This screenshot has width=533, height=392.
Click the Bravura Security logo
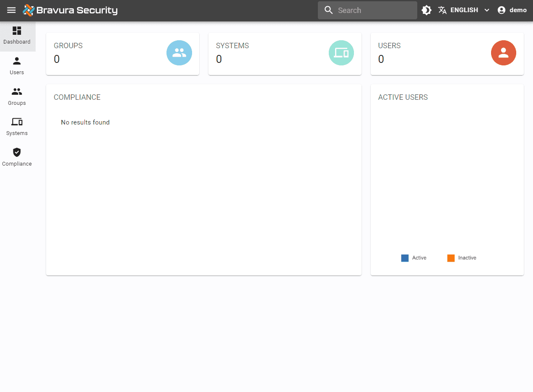coord(70,10)
